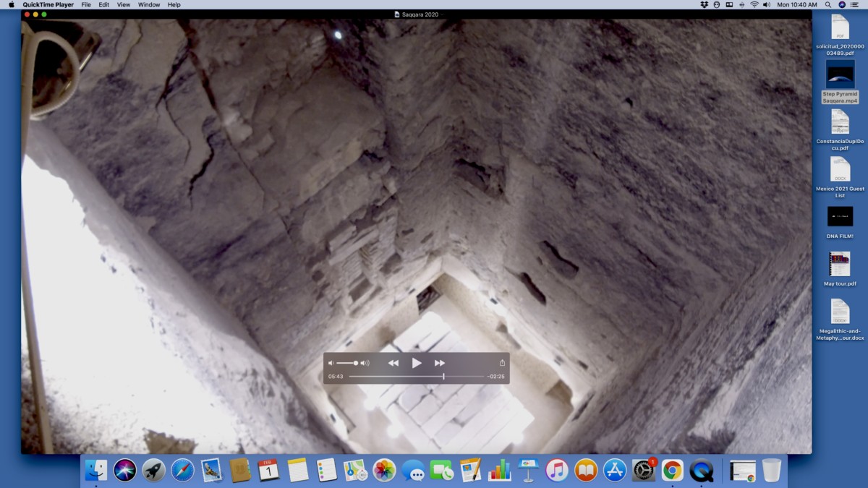This screenshot has width=868, height=488.
Task: Rewind the video playback
Action: [x=393, y=363]
